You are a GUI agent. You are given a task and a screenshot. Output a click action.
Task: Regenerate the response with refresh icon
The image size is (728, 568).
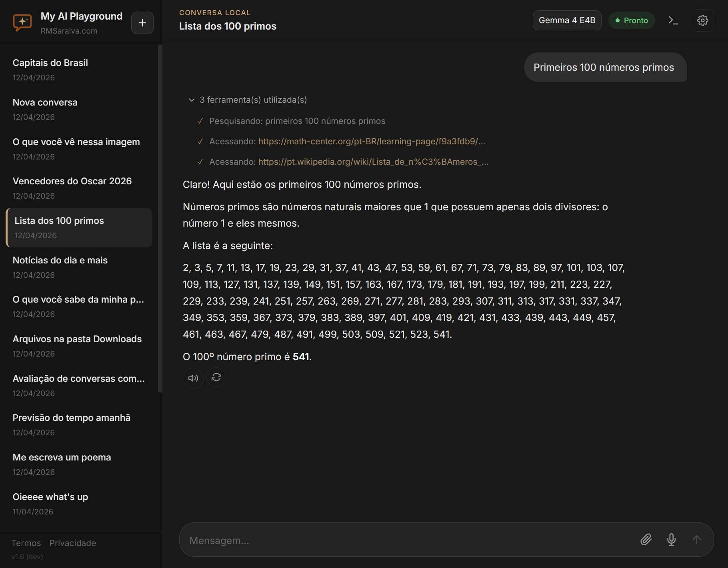pos(216,377)
